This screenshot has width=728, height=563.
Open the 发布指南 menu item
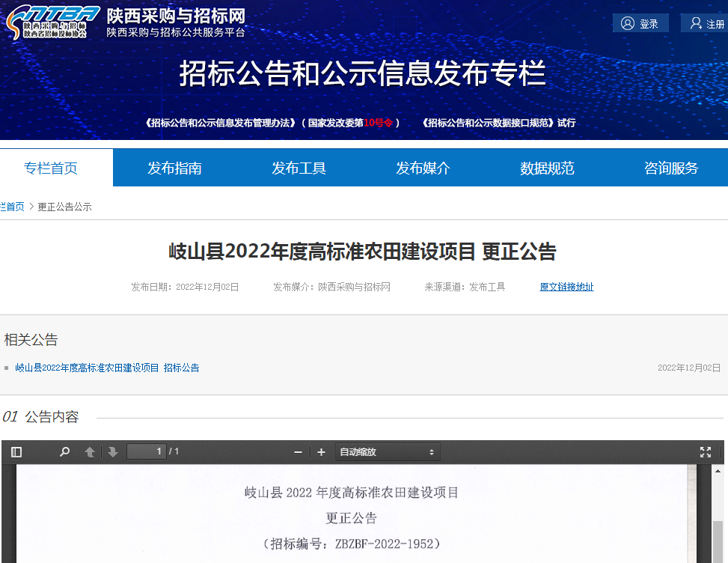point(174,168)
